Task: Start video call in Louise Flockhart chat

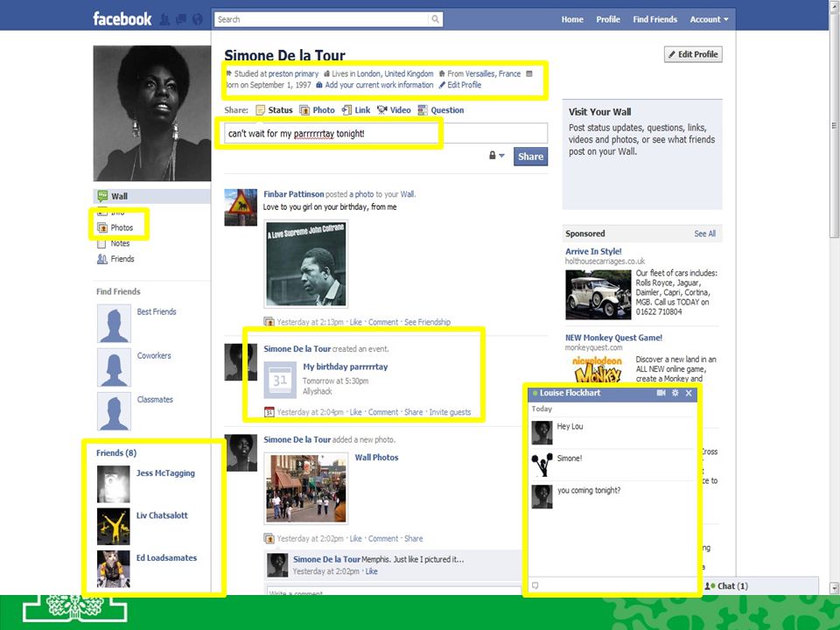Action: [661, 393]
